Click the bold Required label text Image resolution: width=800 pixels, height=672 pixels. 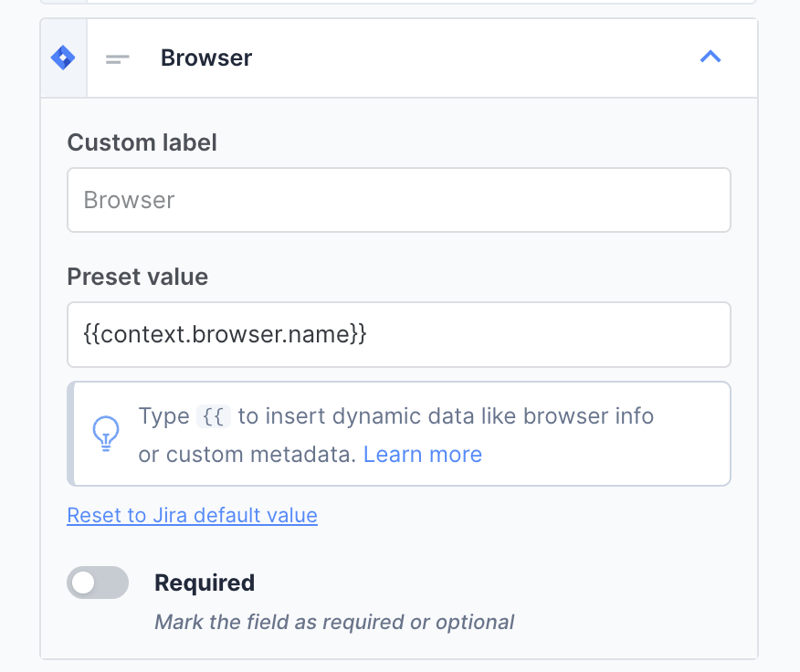pos(205,583)
